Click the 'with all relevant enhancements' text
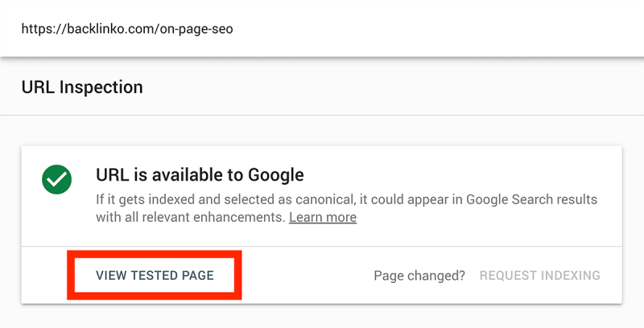This screenshot has height=328, width=644. 191,217
